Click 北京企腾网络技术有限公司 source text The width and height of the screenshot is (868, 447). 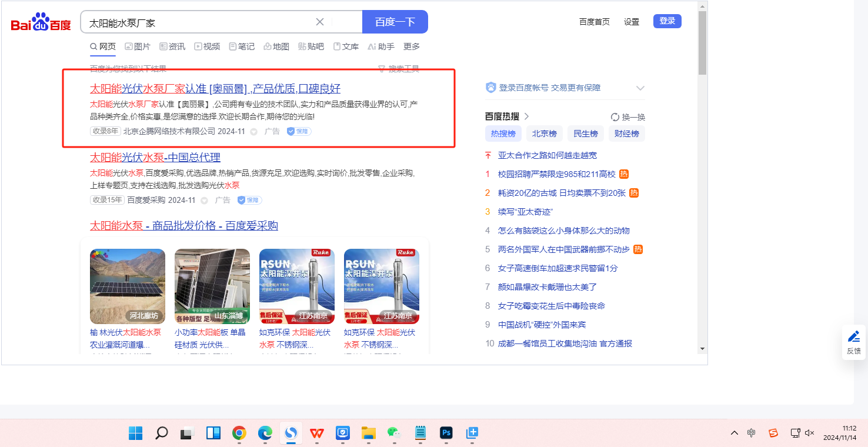[x=169, y=132]
